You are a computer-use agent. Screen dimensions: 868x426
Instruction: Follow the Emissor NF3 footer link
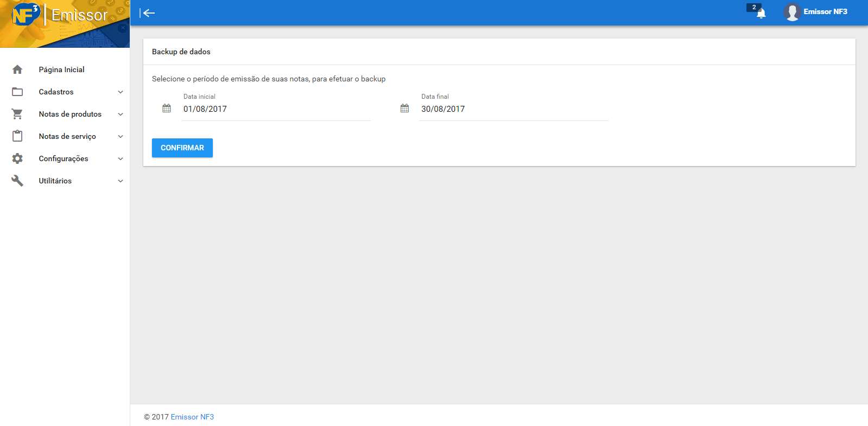pos(192,417)
